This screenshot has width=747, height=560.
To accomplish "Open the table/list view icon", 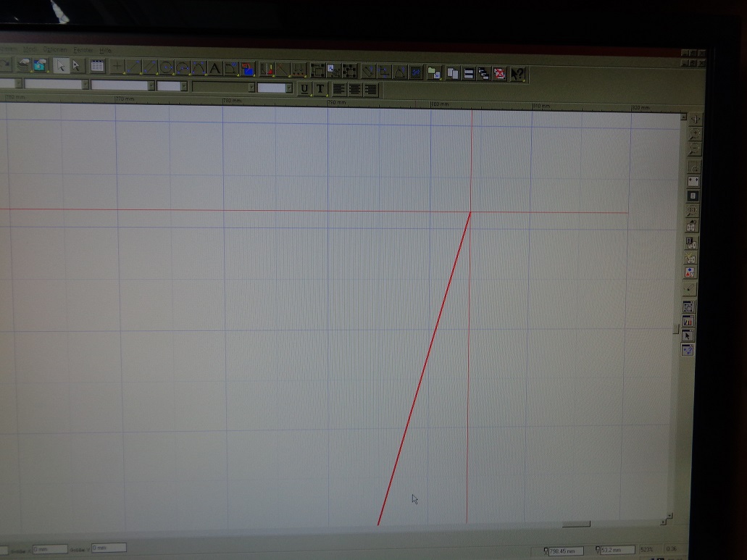I will pos(97,67).
